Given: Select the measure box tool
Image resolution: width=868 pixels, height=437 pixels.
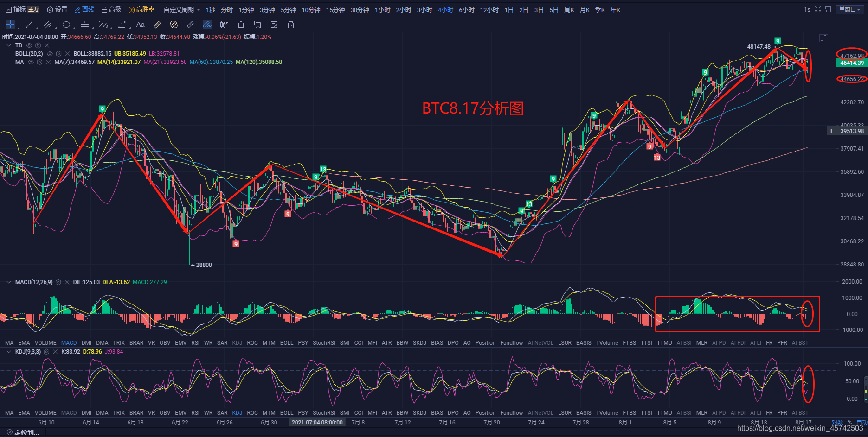Looking at the screenshot, I should [122, 25].
